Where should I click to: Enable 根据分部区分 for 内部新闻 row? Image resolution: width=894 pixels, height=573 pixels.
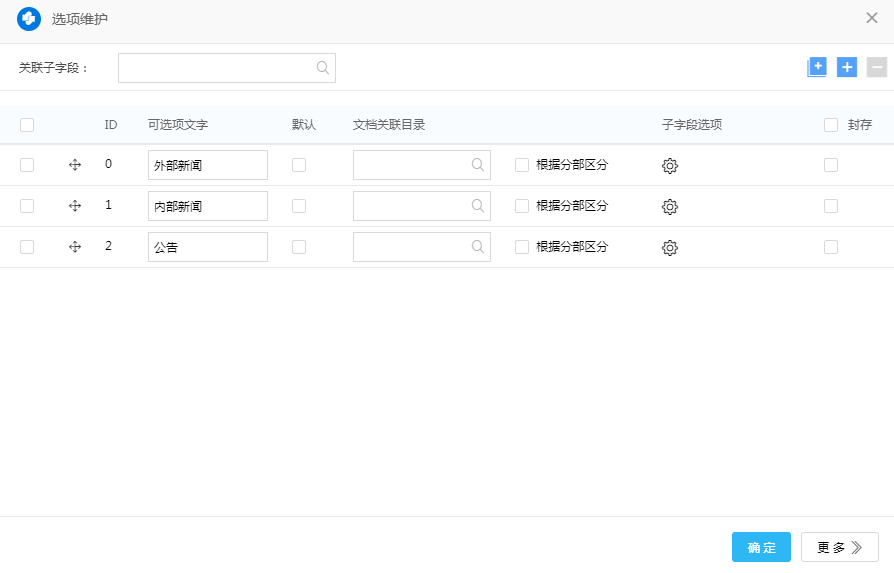[x=522, y=206]
